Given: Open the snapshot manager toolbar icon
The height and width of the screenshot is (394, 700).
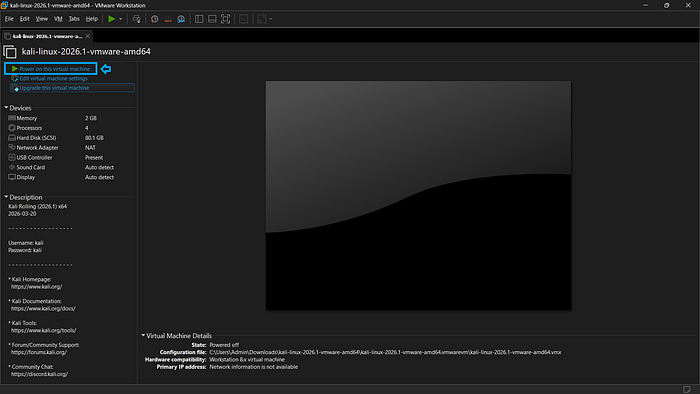Looking at the screenshot, I should coord(181,19).
